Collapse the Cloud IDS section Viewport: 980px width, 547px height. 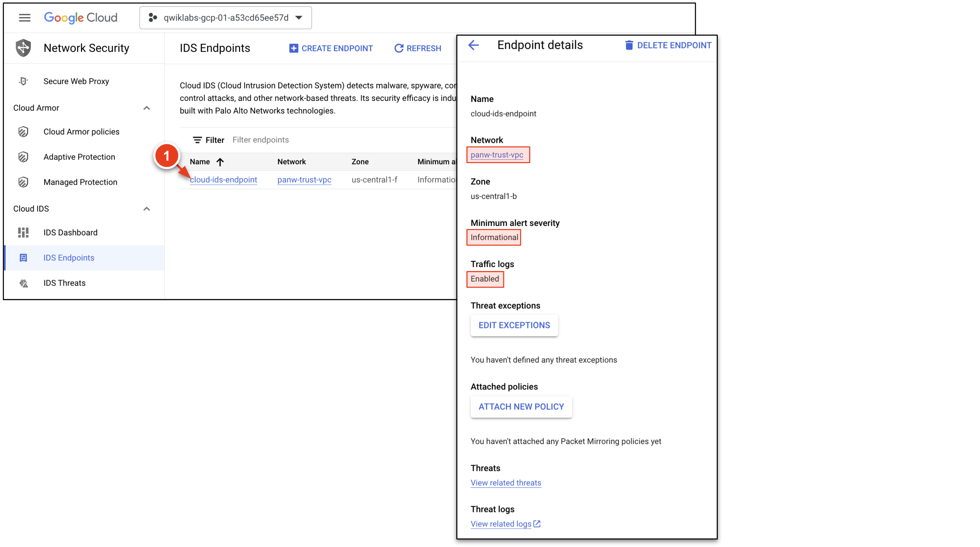pyautogui.click(x=147, y=209)
